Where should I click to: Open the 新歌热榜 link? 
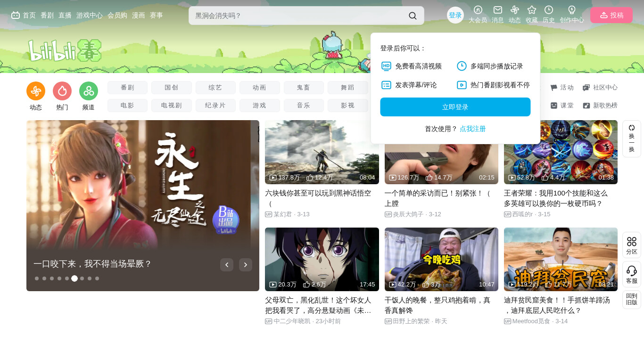click(x=600, y=106)
